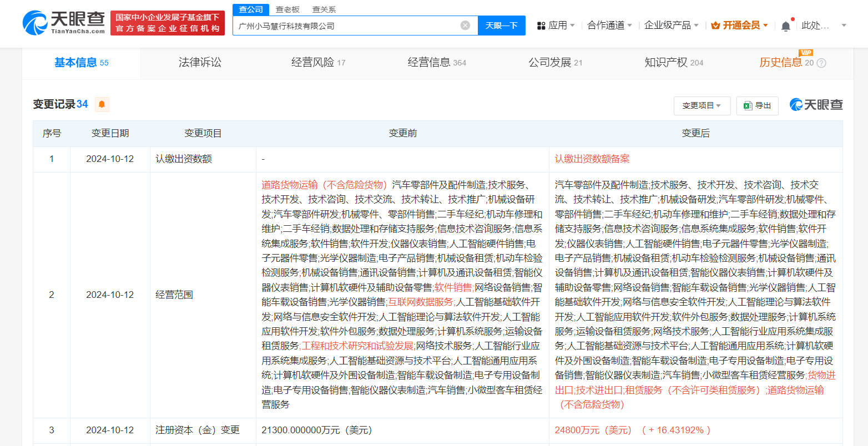Click the date in row 3
Screen dimensions: 868x446
click(110, 430)
